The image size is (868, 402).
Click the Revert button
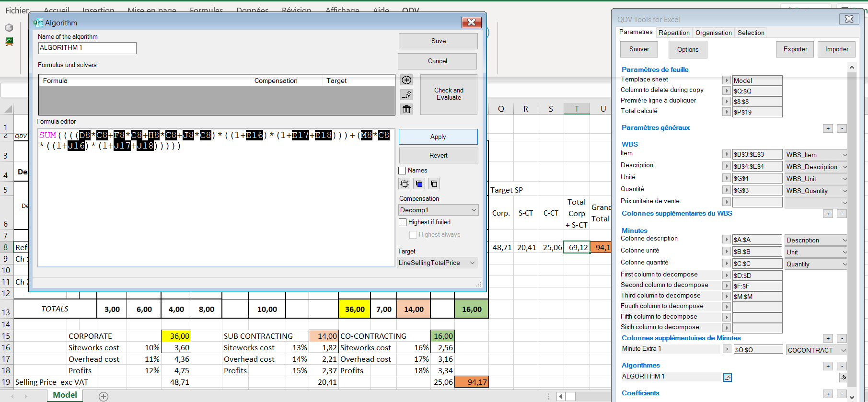click(439, 156)
